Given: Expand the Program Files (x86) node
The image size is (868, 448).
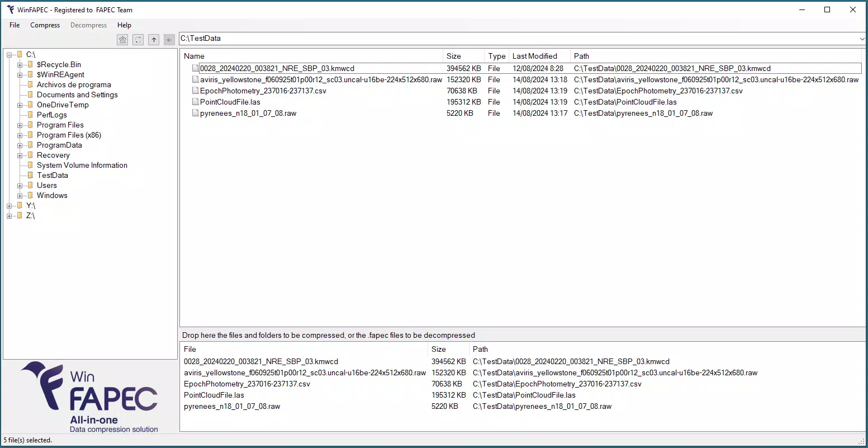Looking at the screenshot, I should pyautogui.click(x=20, y=135).
